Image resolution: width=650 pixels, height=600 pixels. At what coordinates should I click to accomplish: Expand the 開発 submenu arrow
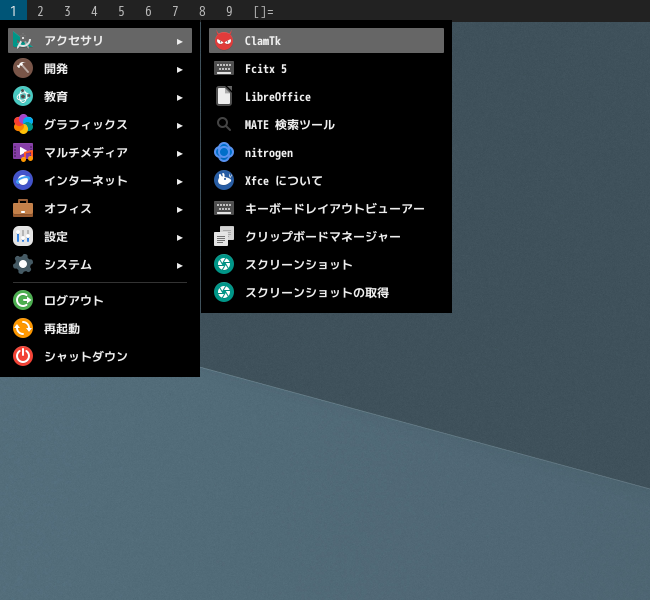point(179,70)
